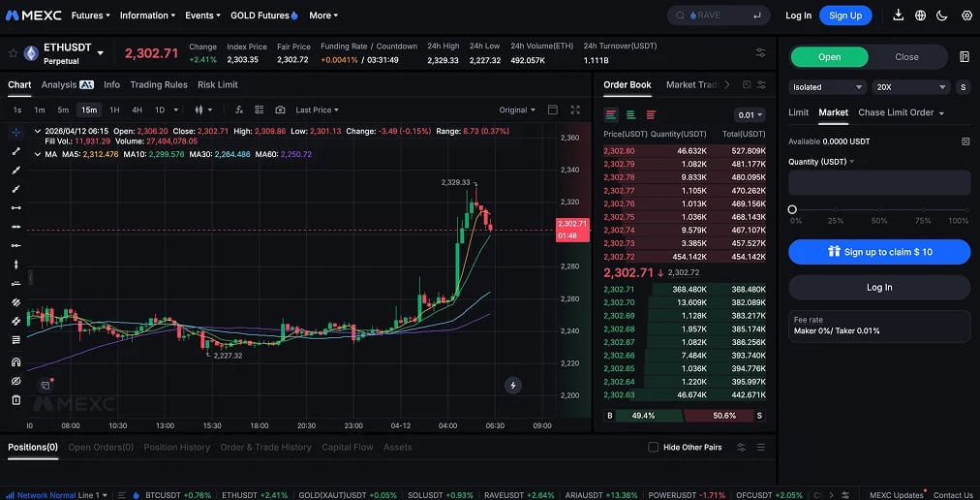Open the Open Orders(0) tab

pyautogui.click(x=101, y=447)
